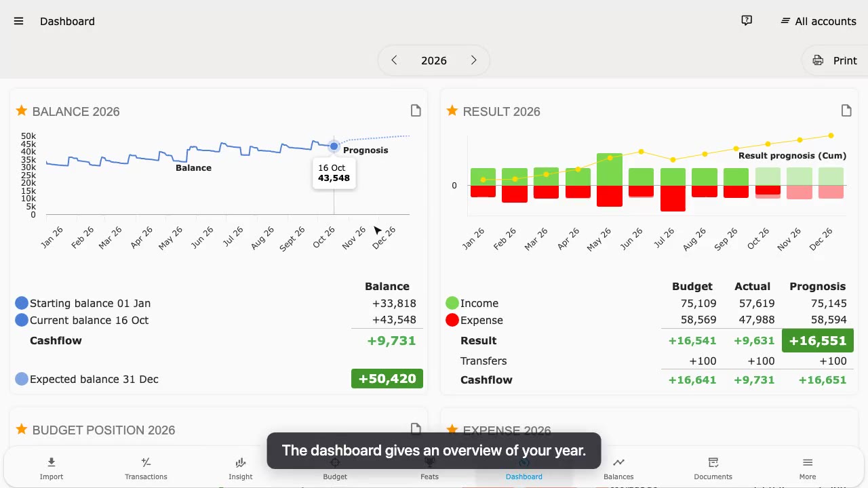
Task: Toggle favorite star on Budget Position 2026
Action: 21,429
